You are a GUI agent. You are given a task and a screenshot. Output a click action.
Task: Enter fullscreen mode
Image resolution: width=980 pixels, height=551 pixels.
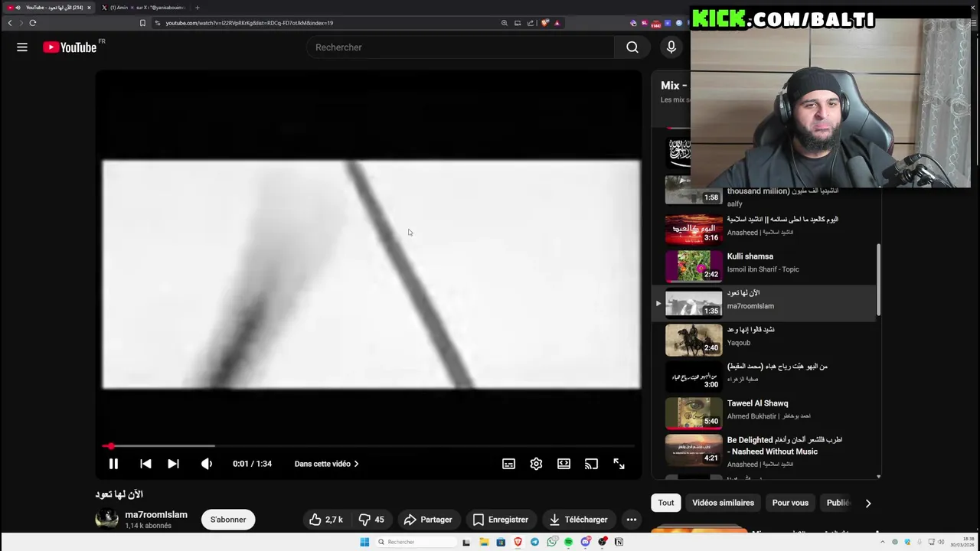[x=619, y=464]
